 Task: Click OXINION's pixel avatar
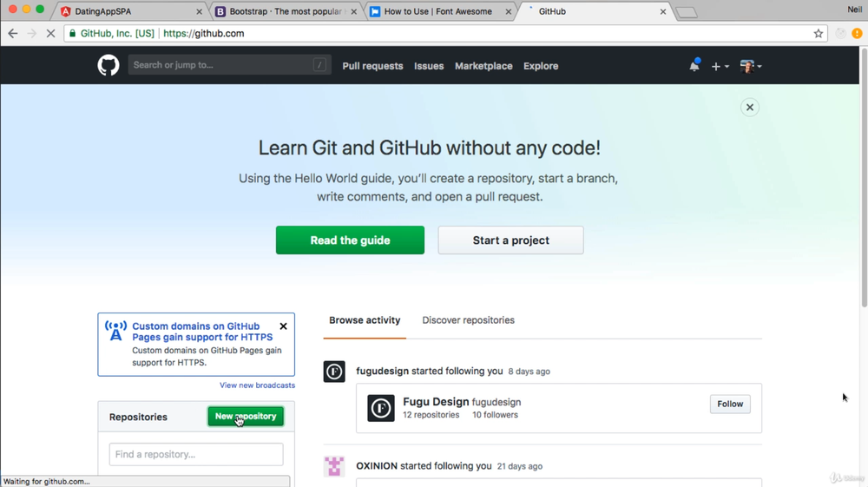[334, 466]
